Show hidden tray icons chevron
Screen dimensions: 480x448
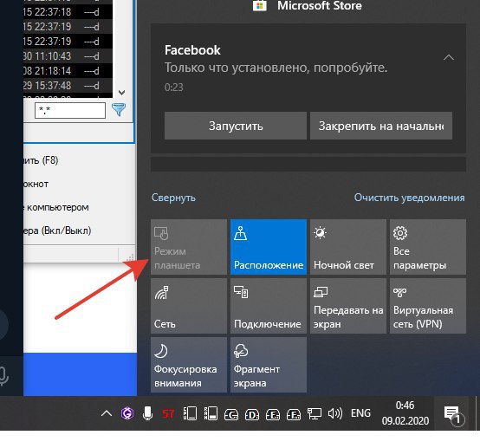[x=107, y=413]
